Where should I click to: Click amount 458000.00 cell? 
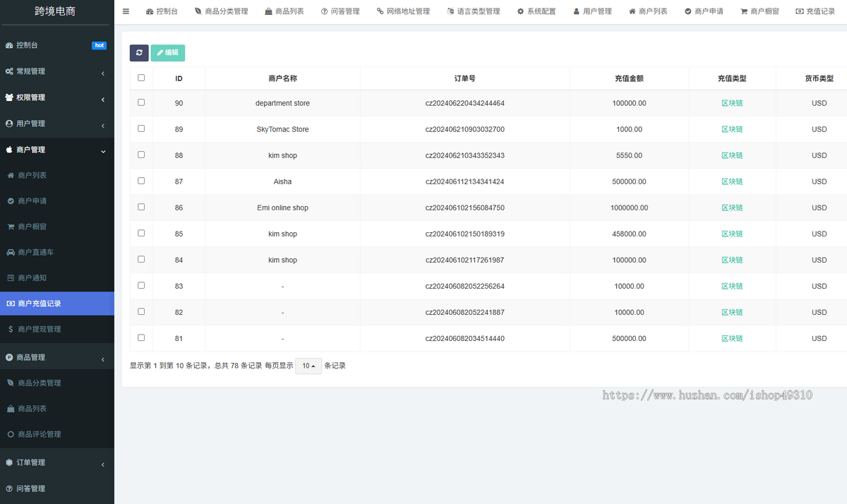(x=629, y=234)
